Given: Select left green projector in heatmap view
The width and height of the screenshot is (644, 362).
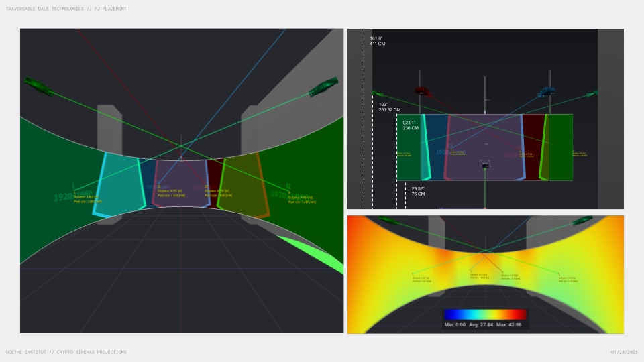Looking at the screenshot, I should (388, 221).
